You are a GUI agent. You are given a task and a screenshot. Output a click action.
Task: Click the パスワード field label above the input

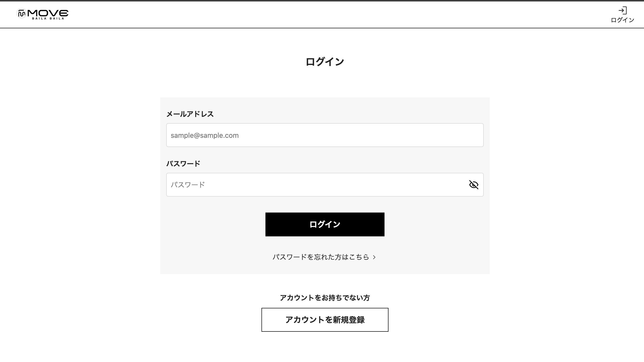[183, 164]
